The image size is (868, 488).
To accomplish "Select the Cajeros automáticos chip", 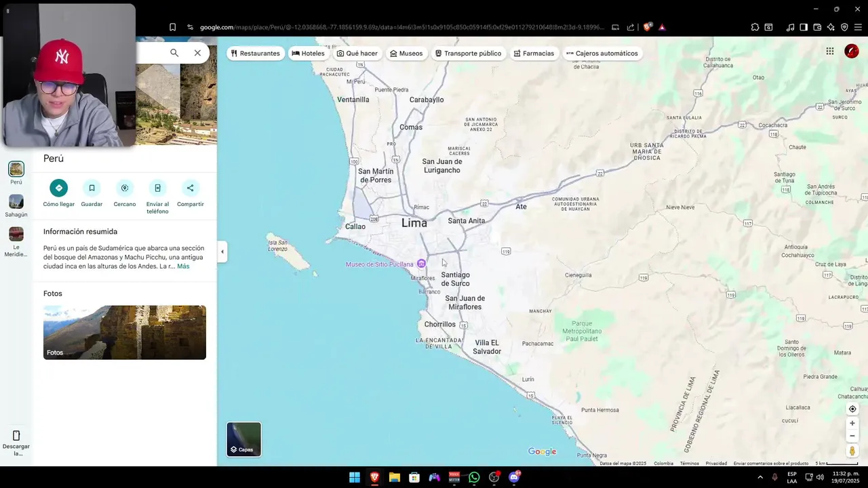I will click(602, 54).
